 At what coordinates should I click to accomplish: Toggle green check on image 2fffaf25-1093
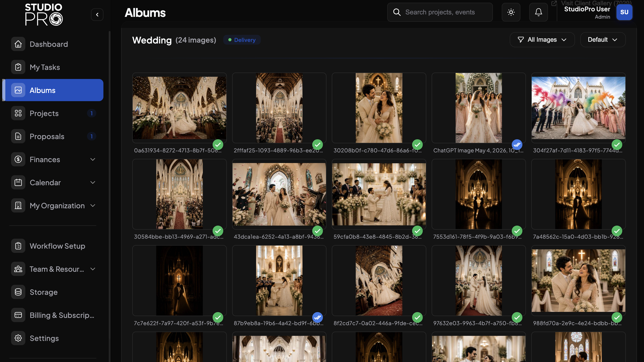tap(318, 145)
